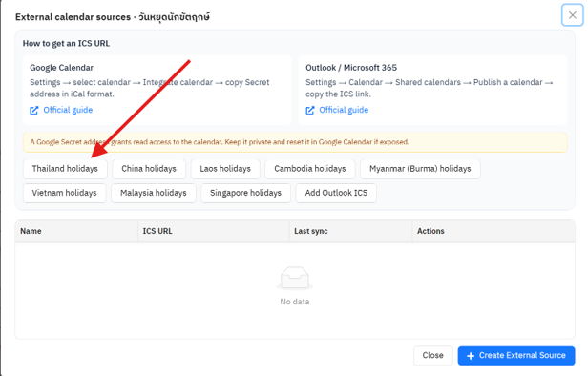Click the Outlook guide external-link icon
588x376 pixels.
click(x=310, y=110)
